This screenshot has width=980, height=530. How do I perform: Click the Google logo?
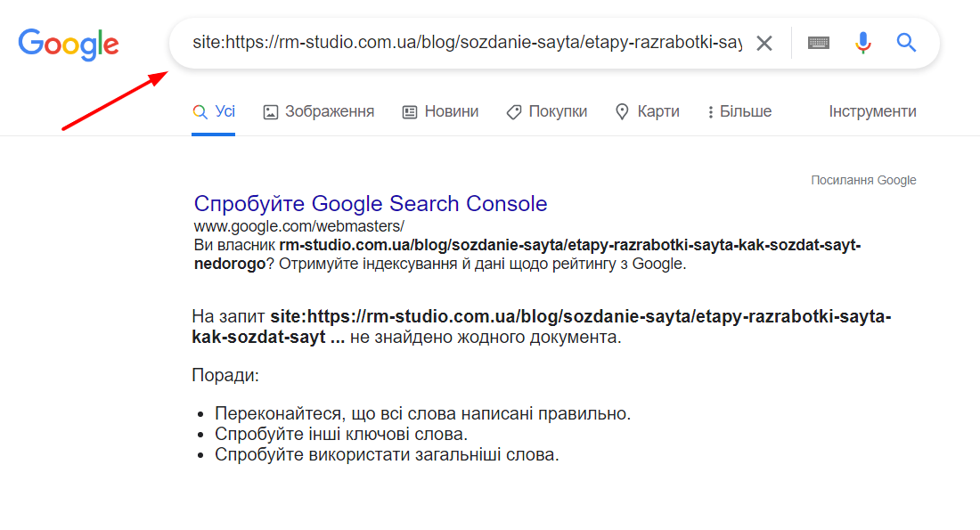coord(68,44)
